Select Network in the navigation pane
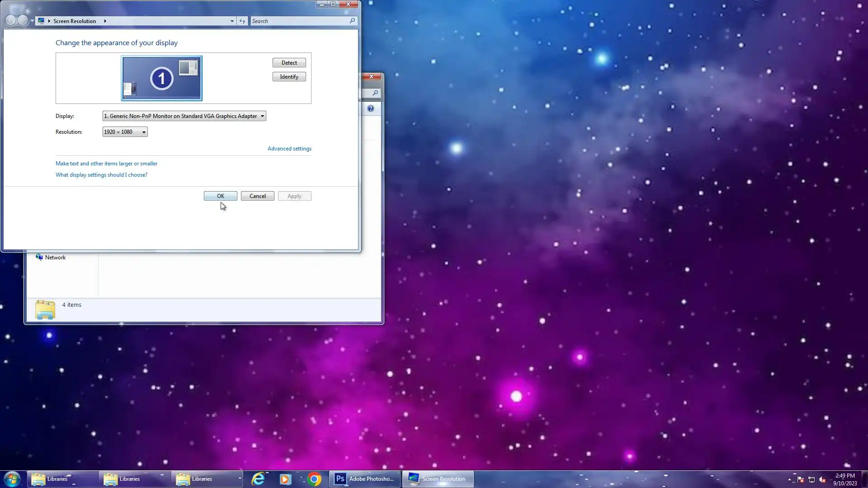The width and height of the screenshot is (868, 488). pyautogui.click(x=55, y=258)
